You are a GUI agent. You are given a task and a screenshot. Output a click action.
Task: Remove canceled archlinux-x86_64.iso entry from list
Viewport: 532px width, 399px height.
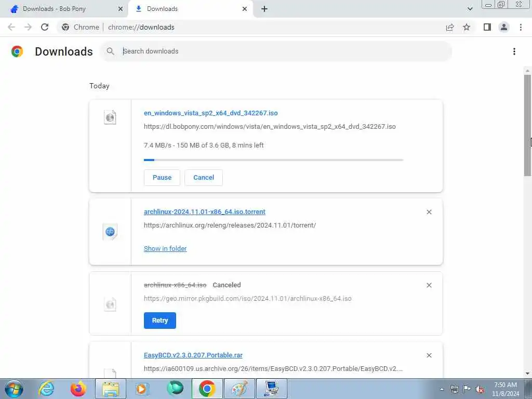429,285
